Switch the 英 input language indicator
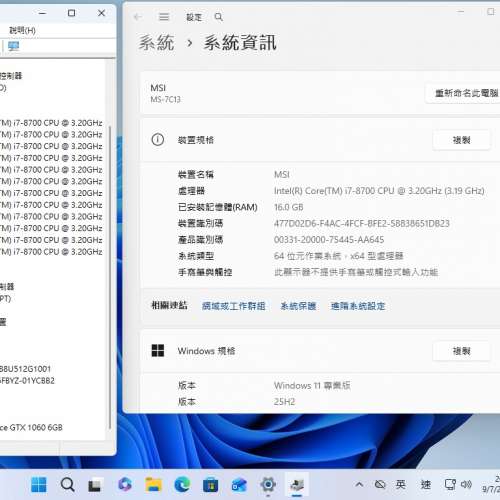500x500 pixels. pos(401,484)
